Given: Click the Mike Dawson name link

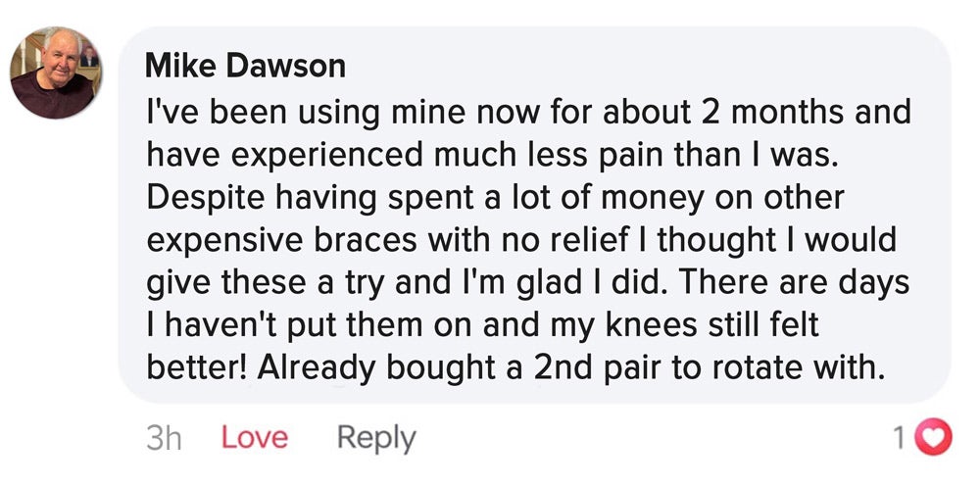Looking at the screenshot, I should pyautogui.click(x=245, y=65).
